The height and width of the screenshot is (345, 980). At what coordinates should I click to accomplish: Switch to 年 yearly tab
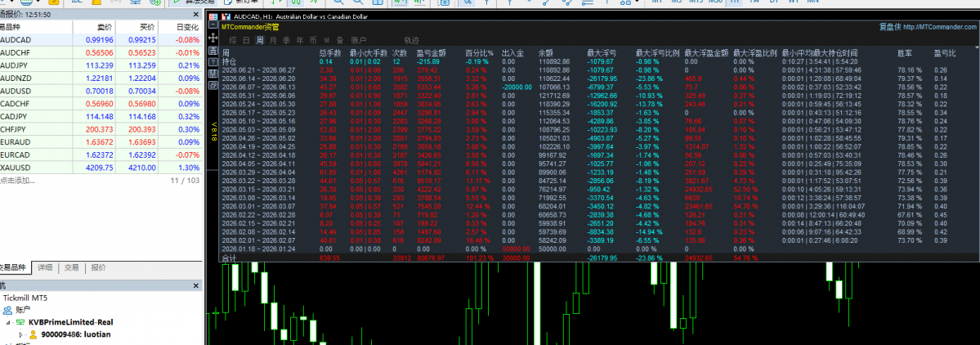click(x=300, y=41)
